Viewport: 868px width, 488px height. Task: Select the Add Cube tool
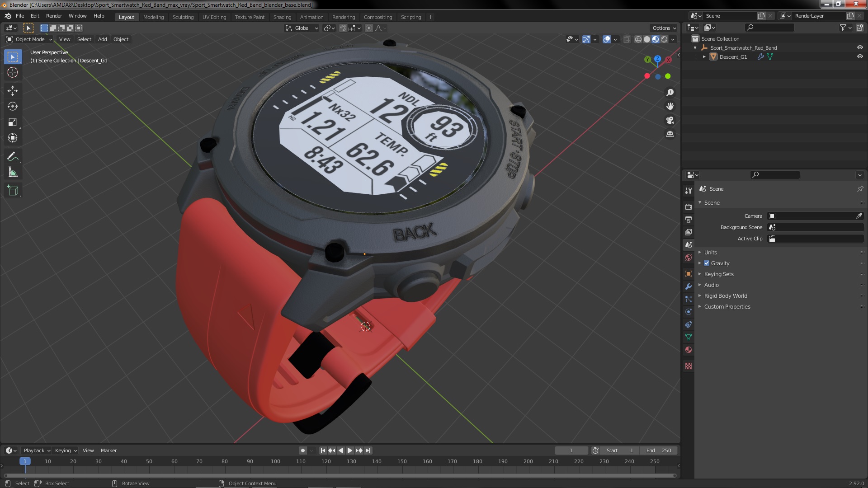click(x=13, y=191)
